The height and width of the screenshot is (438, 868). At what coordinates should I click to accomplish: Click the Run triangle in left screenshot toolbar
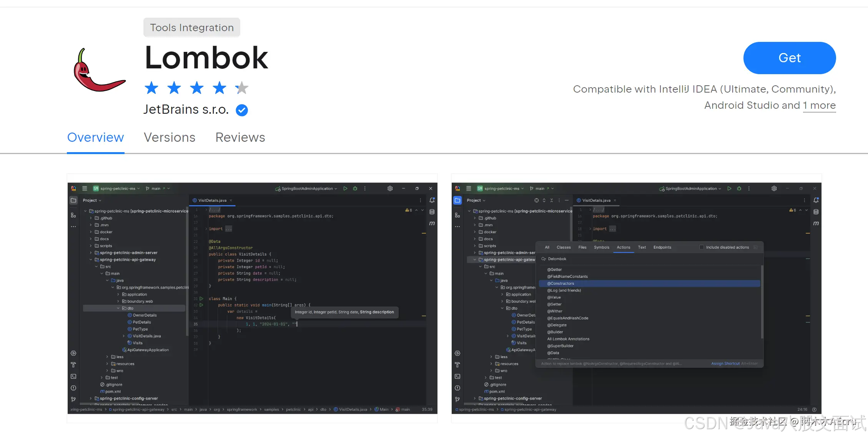(345, 189)
